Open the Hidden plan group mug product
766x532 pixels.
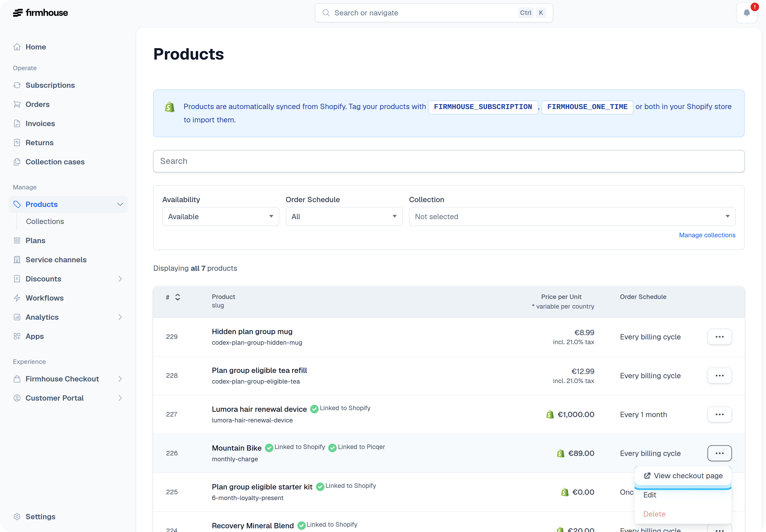252,331
